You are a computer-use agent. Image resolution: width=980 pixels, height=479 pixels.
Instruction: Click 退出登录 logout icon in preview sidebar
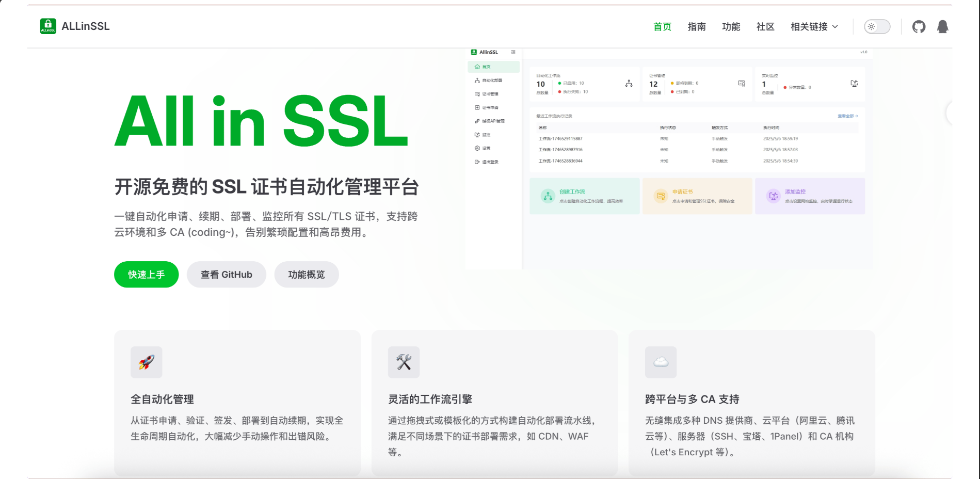(477, 162)
